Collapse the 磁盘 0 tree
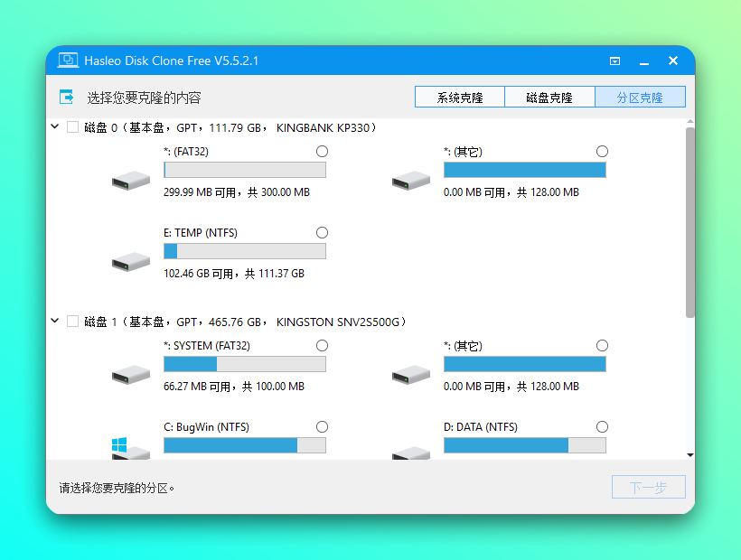The height and width of the screenshot is (560, 741). 55,126
